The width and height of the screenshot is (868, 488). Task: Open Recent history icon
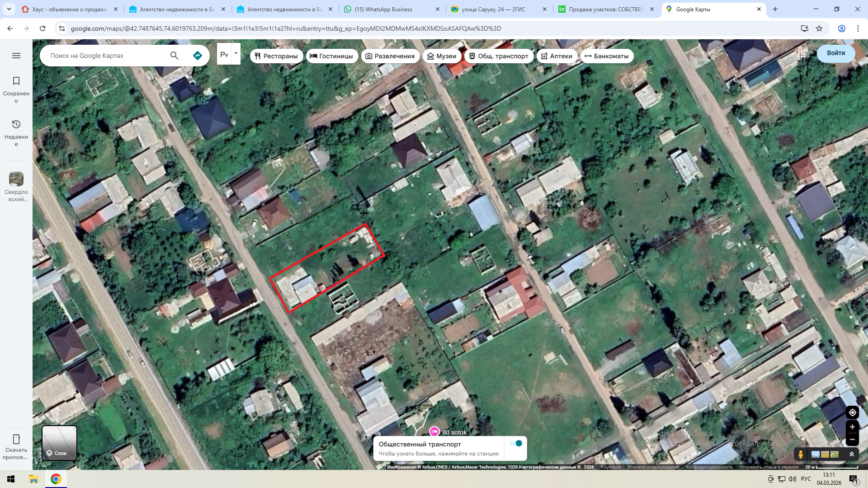pos(16,124)
